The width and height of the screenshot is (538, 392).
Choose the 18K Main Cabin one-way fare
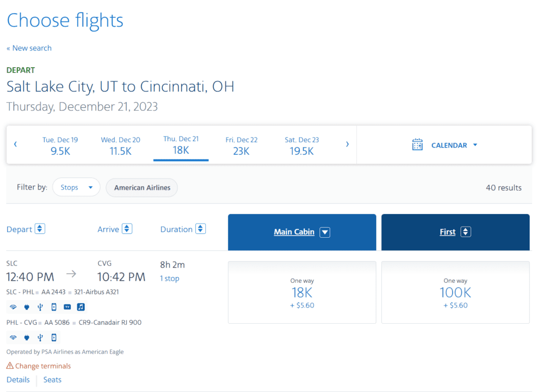(x=302, y=292)
